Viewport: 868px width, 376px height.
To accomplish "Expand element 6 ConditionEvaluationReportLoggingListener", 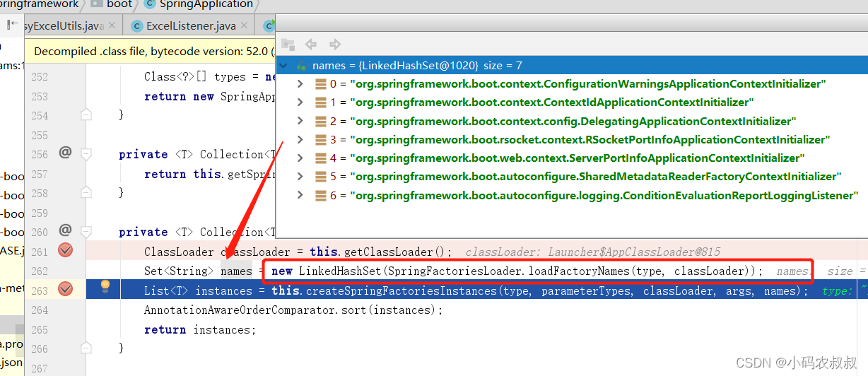I will click(300, 195).
